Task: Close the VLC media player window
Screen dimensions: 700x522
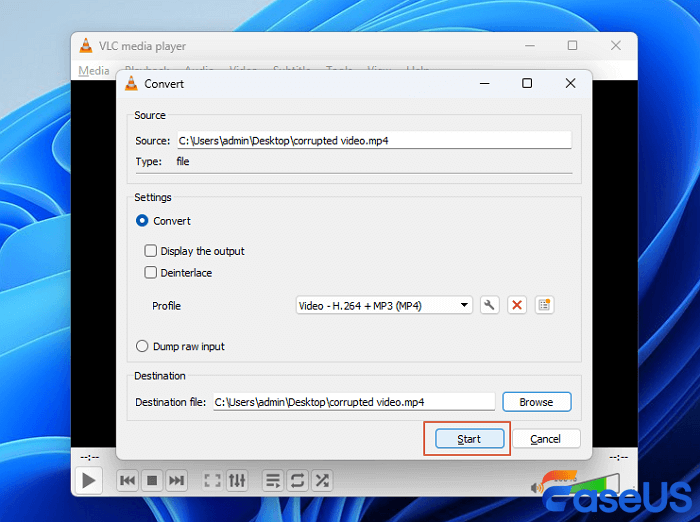Action: click(616, 46)
